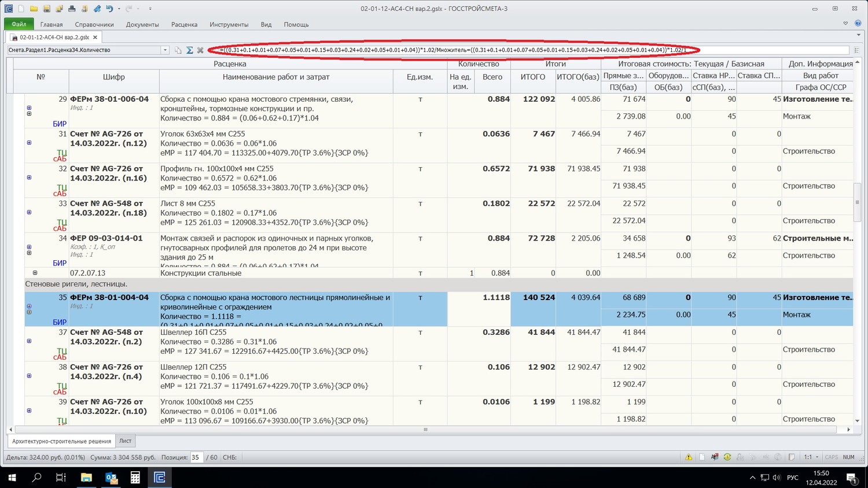Image resolution: width=868 pixels, height=488 pixels.
Task: Expand the 07.2.07.13 Конструкции стальные row
Action: pyautogui.click(x=35, y=273)
